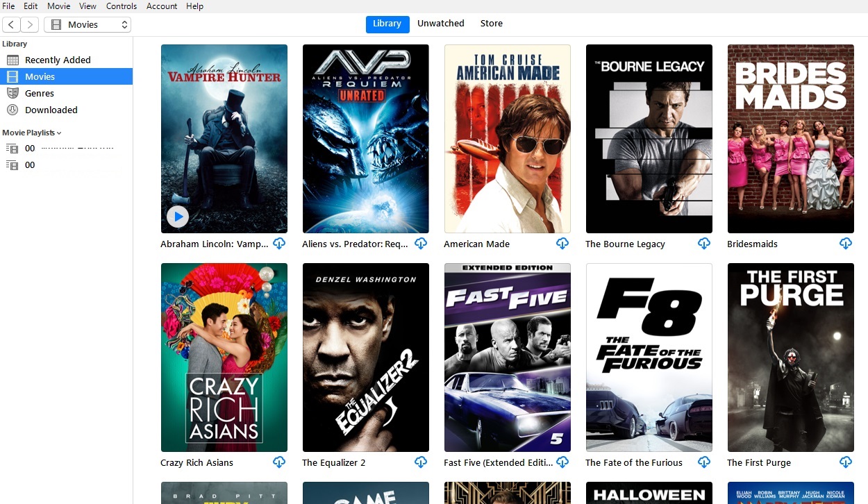Image resolution: width=868 pixels, height=504 pixels.
Task: Select The First Purge poster
Action: coord(791,358)
